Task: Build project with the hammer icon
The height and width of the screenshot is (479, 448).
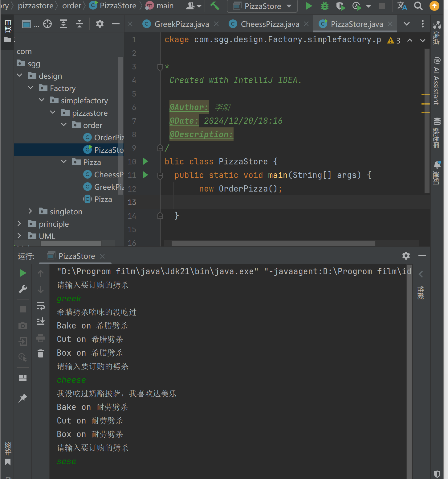Action: point(215,6)
